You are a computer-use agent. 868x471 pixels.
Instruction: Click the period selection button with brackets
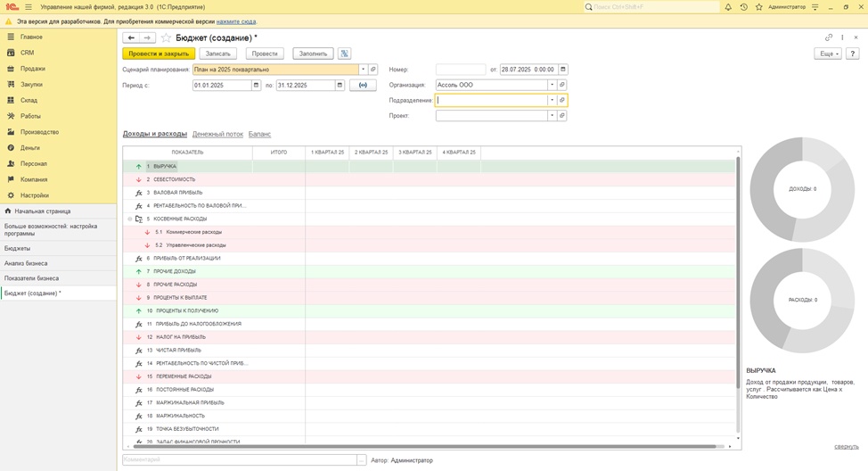(x=363, y=86)
